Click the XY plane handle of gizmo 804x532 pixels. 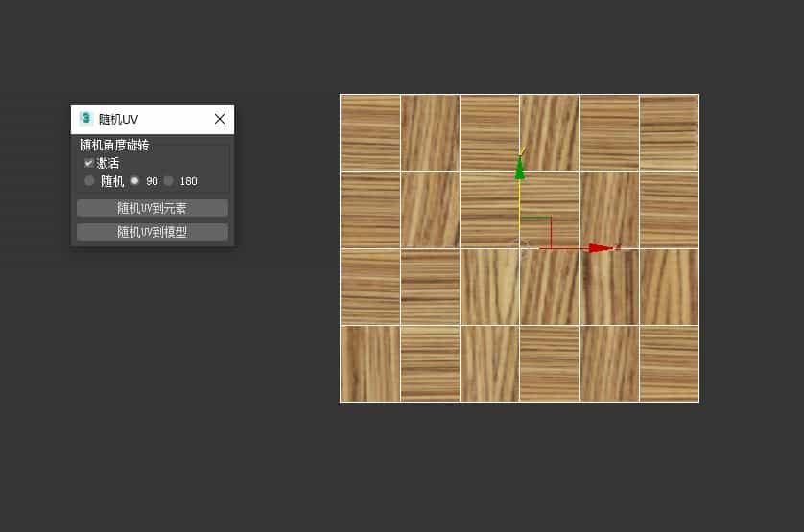click(535, 233)
